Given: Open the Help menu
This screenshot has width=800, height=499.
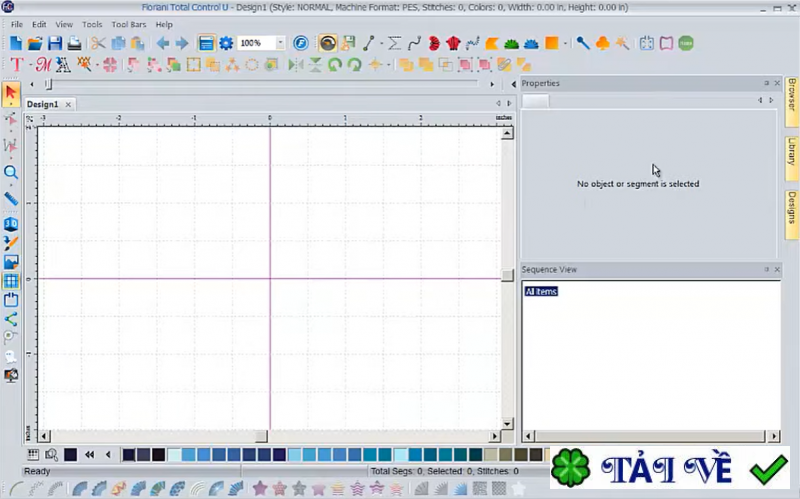Looking at the screenshot, I should 164,24.
